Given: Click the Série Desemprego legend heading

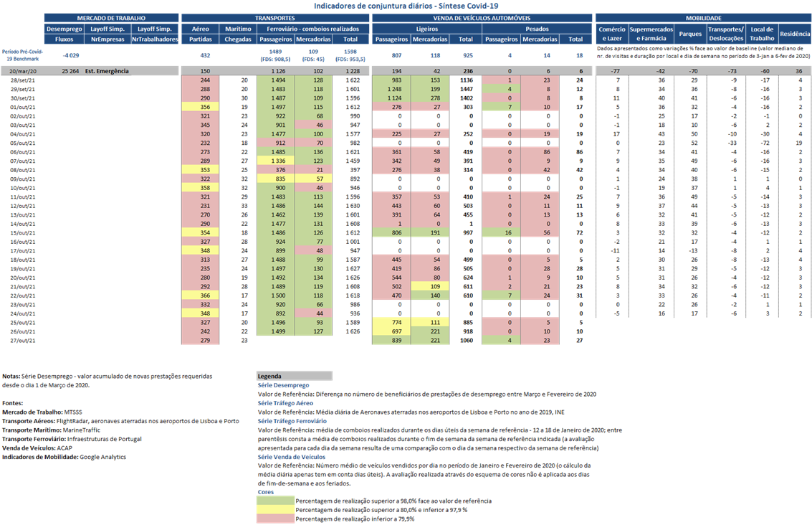Looking at the screenshot, I should pyautogui.click(x=283, y=385).
